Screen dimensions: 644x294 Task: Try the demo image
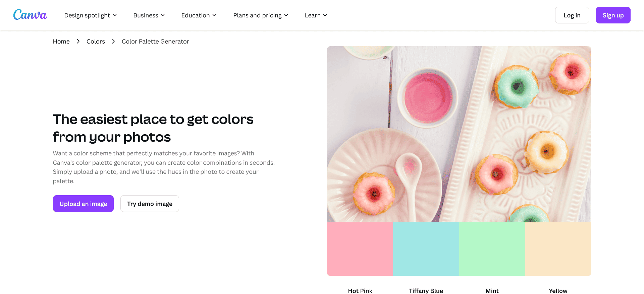150,203
